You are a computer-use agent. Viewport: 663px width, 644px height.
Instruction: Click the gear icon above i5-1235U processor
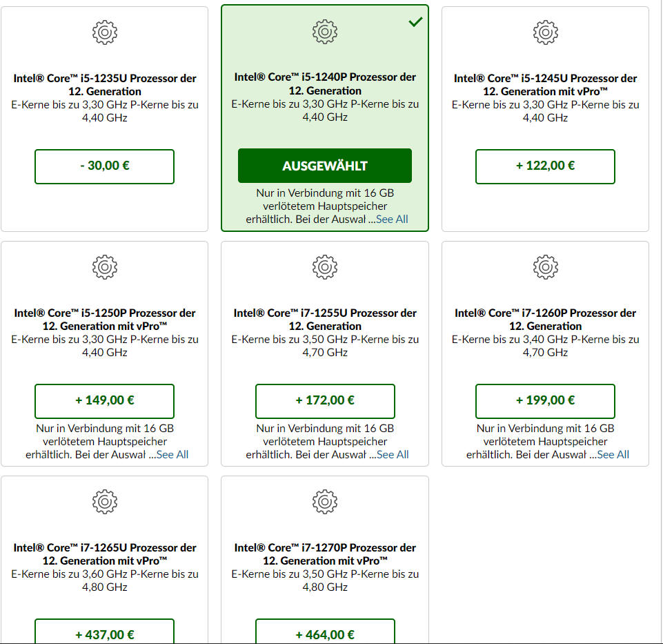[104, 32]
